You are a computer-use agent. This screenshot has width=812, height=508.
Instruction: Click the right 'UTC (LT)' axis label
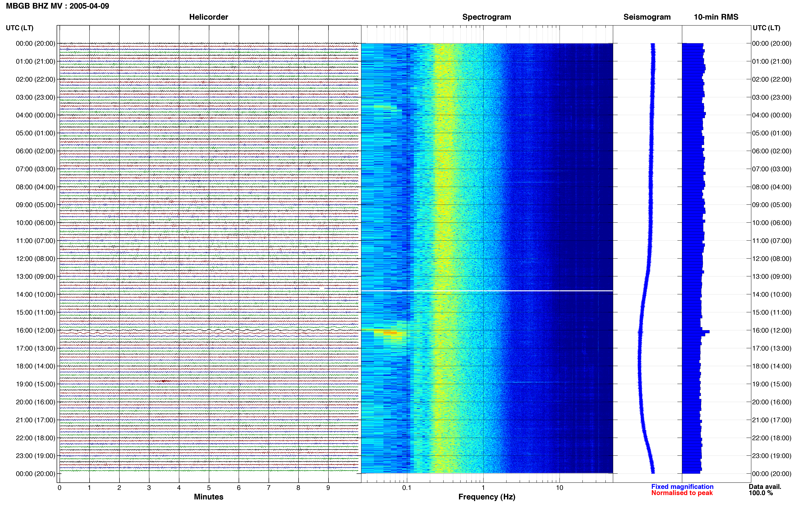(766, 28)
